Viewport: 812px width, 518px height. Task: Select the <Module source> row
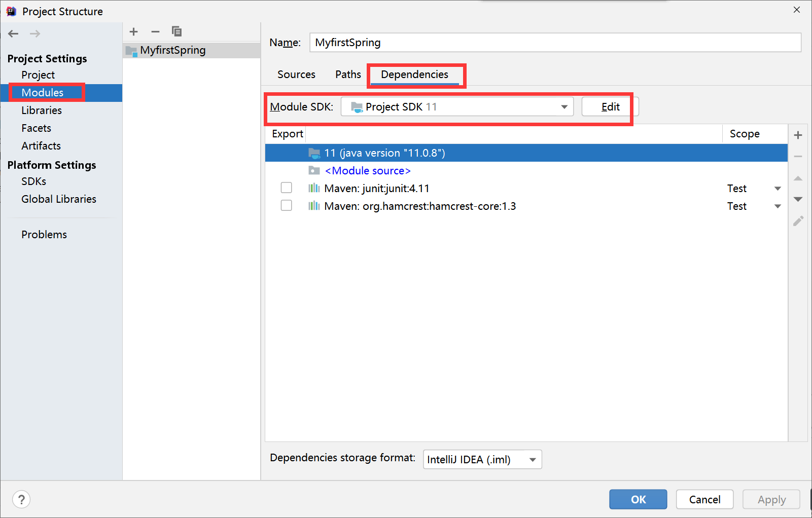tap(526, 171)
